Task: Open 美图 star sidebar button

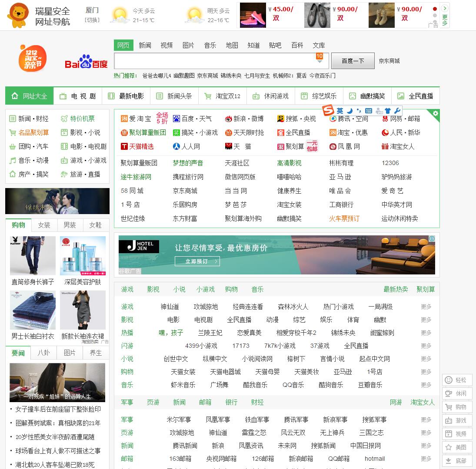Action: (457, 447)
